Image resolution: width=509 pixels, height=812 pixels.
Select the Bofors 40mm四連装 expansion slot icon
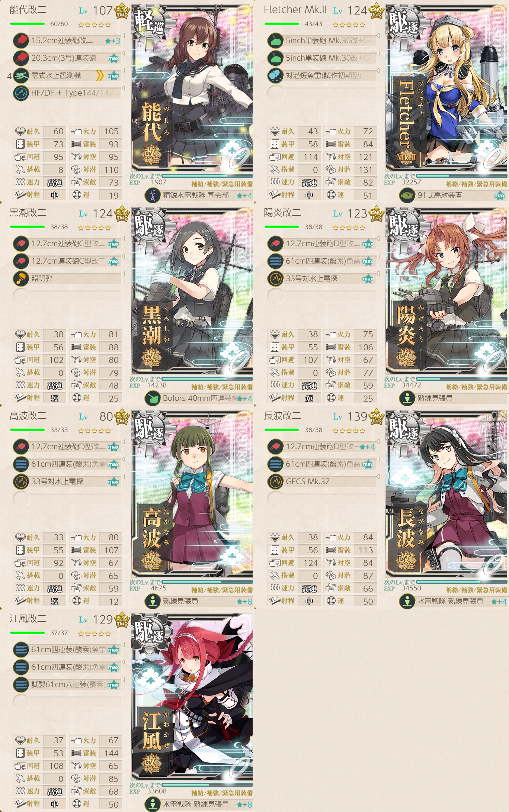click(153, 398)
